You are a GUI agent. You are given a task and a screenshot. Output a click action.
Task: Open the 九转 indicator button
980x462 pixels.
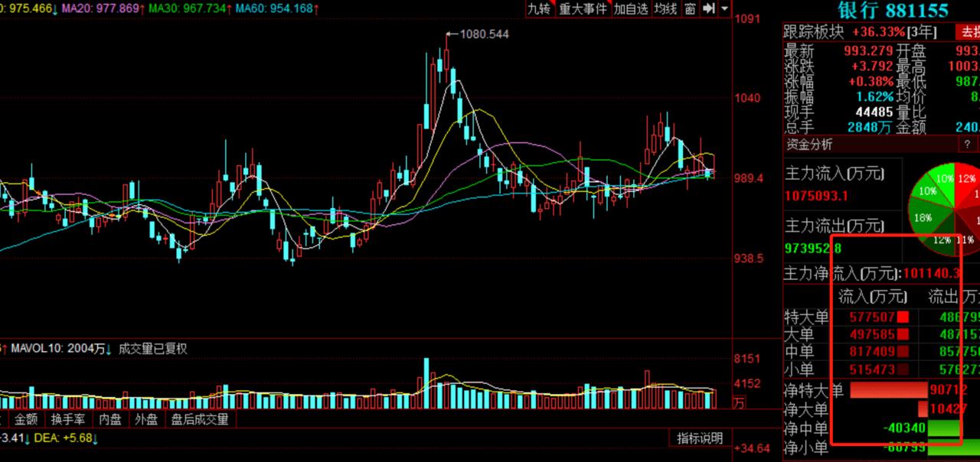point(538,8)
